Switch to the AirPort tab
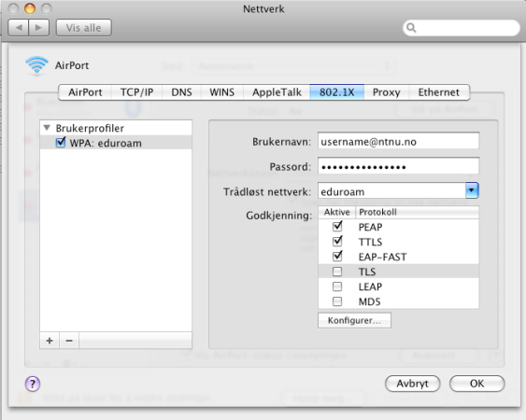Viewport: 526px width, 420px height. [x=85, y=92]
